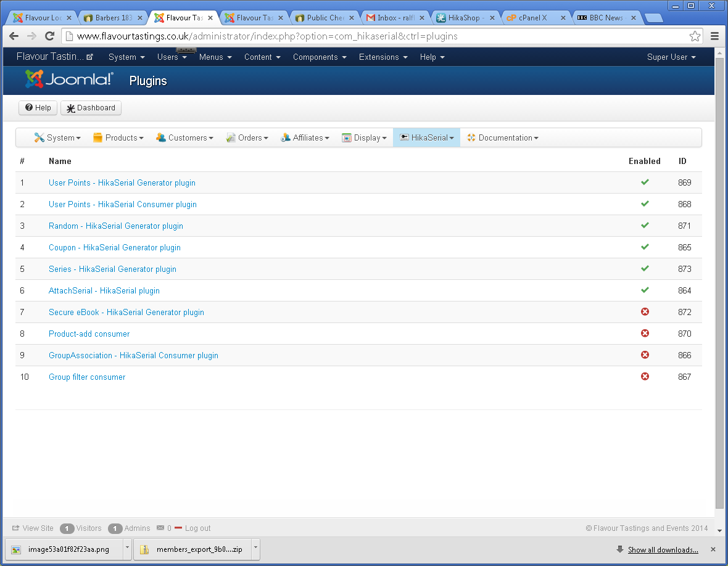
Task: Disable User Points Generator plugin checkmark
Action: (645, 183)
